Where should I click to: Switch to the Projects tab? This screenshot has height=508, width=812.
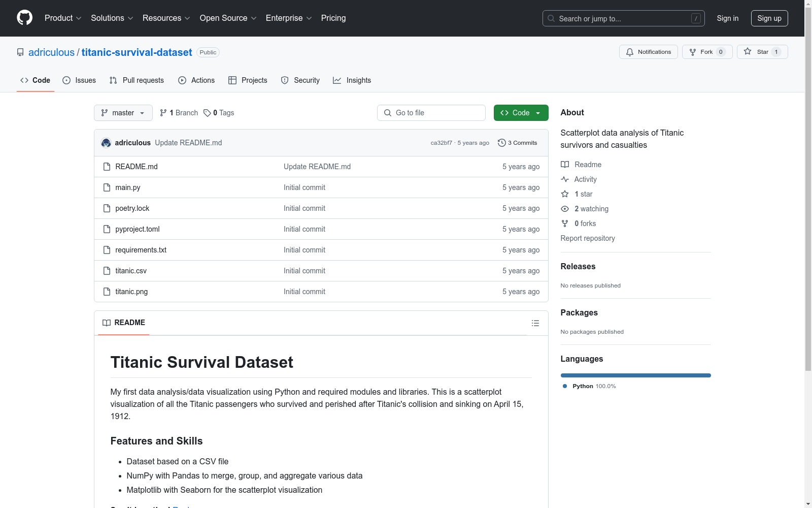(x=248, y=80)
